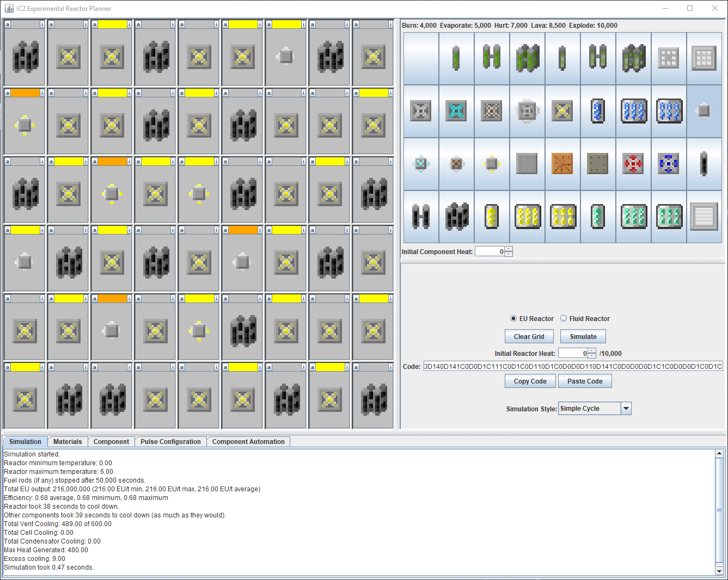Click 'a' automation button of top-left grid cell

pos(8,24)
